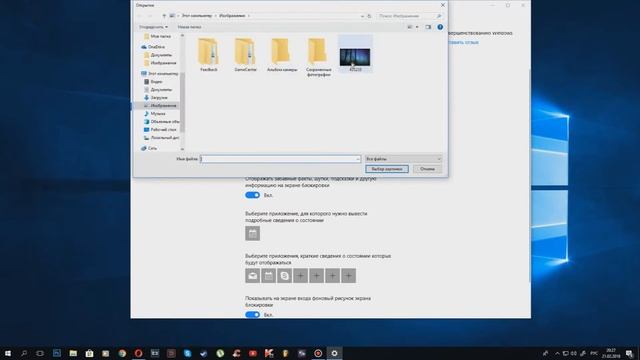The image size is (640, 360).
Task: Click Этот компьютер in address breadcrumb
Action: [197, 16]
